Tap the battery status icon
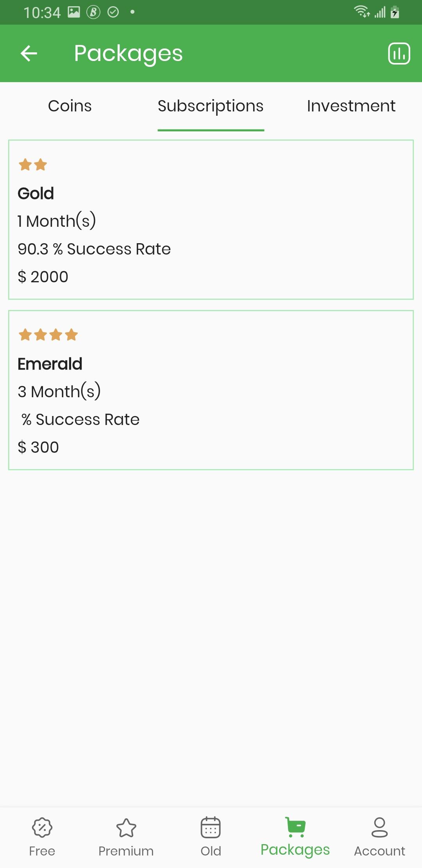Viewport: 422px width, 868px height. [x=395, y=12]
